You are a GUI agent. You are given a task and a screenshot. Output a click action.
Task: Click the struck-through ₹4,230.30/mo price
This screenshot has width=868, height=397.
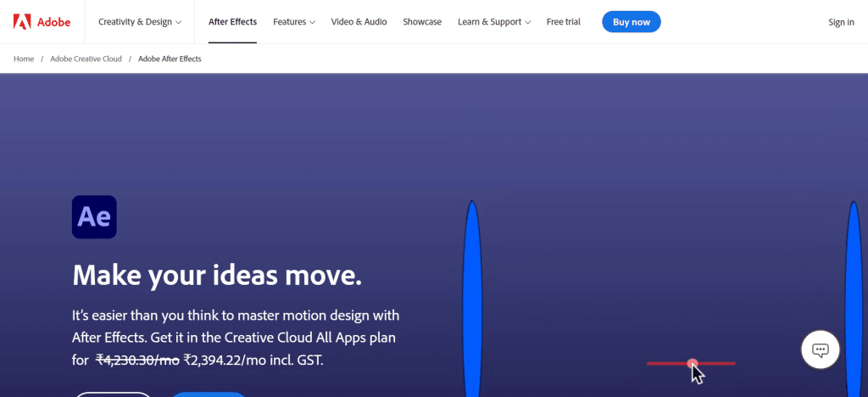(136, 360)
